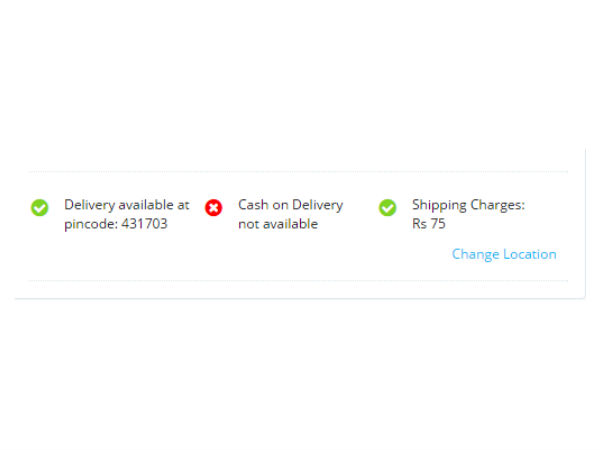Select the pincode number 431703
600x450 pixels.
(145, 223)
